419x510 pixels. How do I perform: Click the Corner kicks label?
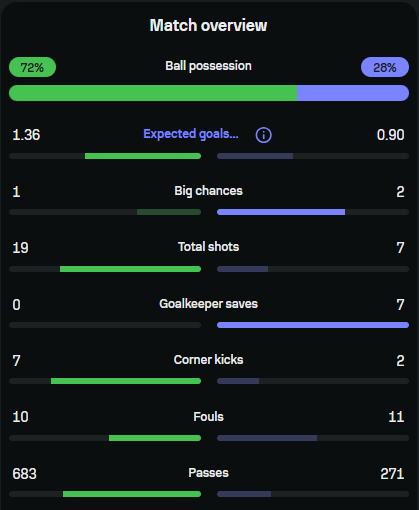pos(208,360)
